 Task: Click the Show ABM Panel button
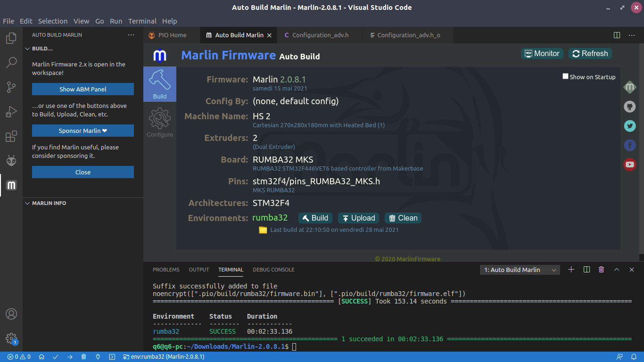pyautogui.click(x=83, y=89)
